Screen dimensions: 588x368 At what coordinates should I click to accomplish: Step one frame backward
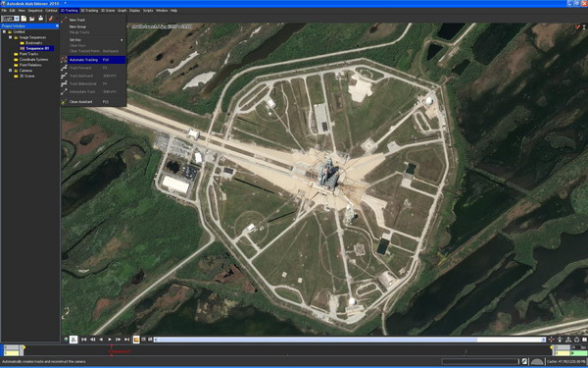click(101, 340)
